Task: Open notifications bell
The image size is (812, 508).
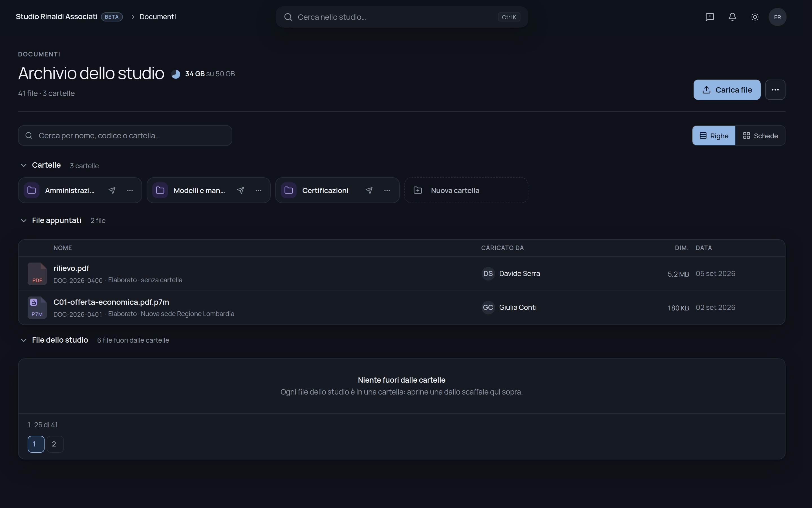Action: pos(732,17)
